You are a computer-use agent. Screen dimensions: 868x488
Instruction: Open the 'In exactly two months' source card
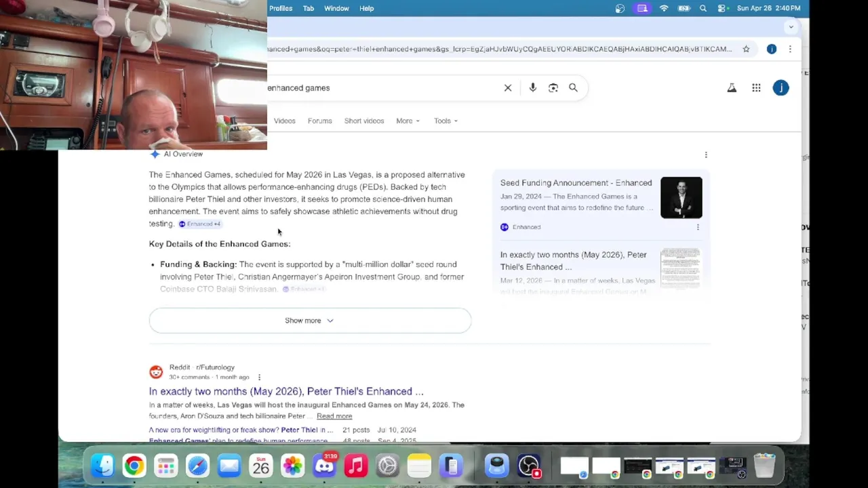[x=574, y=260]
